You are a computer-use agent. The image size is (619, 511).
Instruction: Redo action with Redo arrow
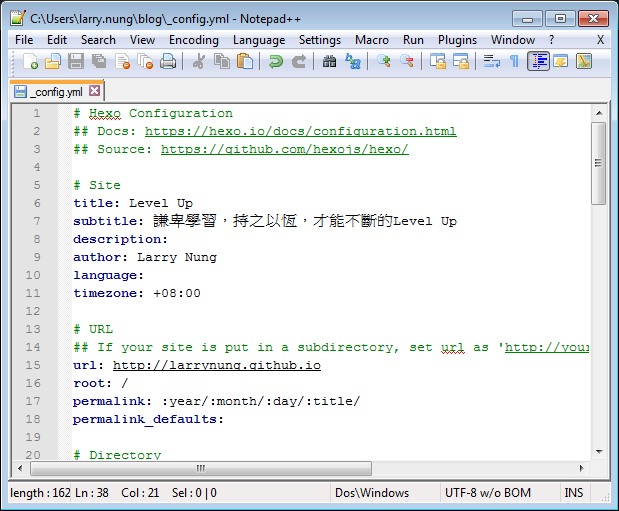click(x=299, y=62)
